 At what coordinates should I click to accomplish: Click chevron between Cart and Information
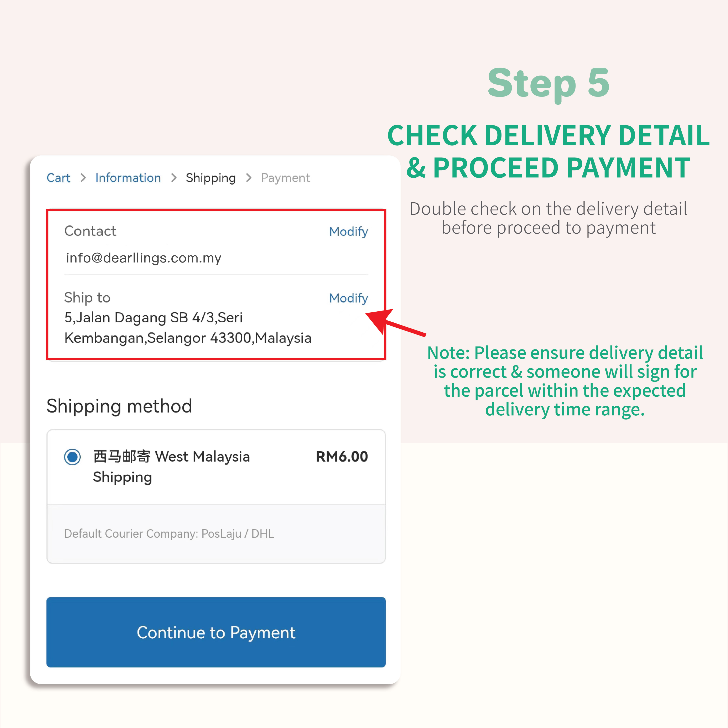(83, 177)
